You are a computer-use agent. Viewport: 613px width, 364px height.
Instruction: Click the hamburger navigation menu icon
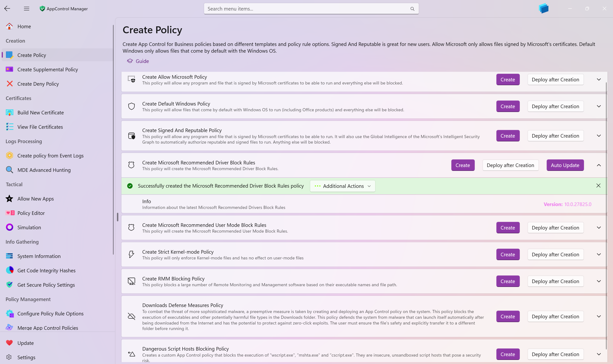27,9
